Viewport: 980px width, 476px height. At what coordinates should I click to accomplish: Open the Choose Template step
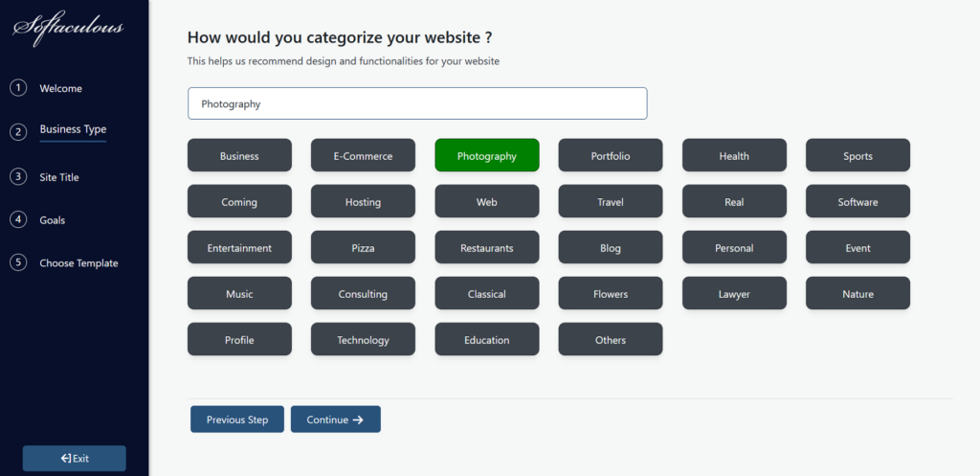coord(78,262)
